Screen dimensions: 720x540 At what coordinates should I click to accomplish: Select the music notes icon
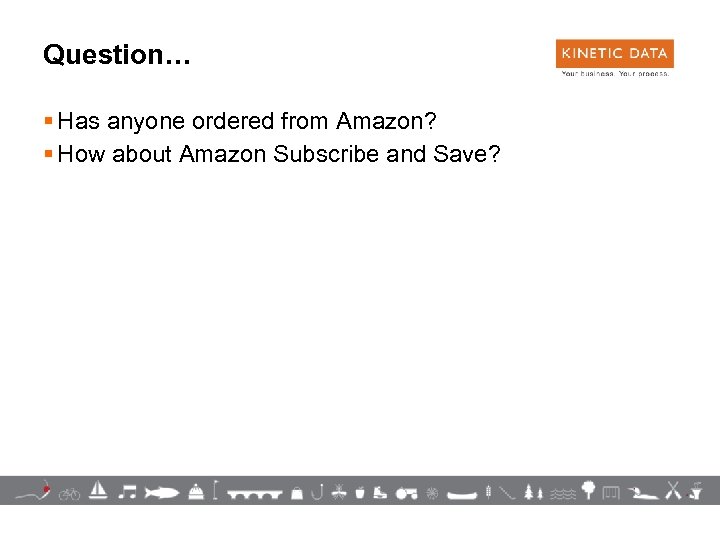(127, 491)
